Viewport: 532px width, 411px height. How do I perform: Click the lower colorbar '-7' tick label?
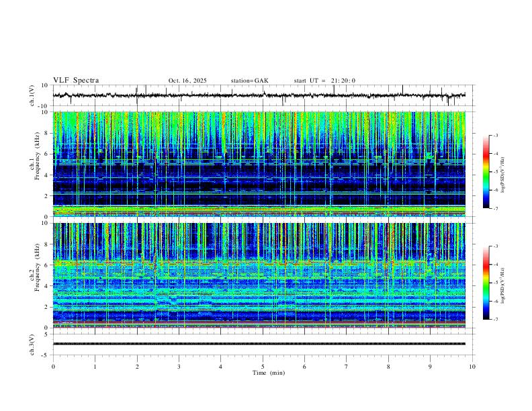click(x=495, y=319)
